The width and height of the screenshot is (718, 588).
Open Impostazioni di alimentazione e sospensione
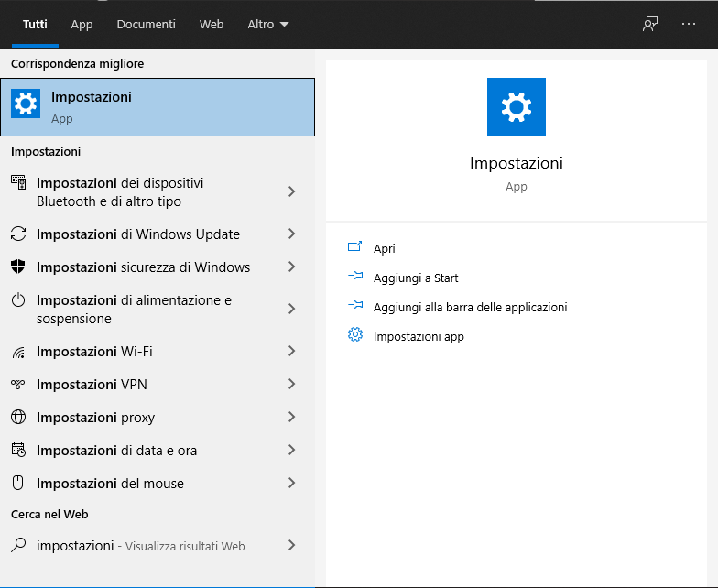[x=158, y=310]
